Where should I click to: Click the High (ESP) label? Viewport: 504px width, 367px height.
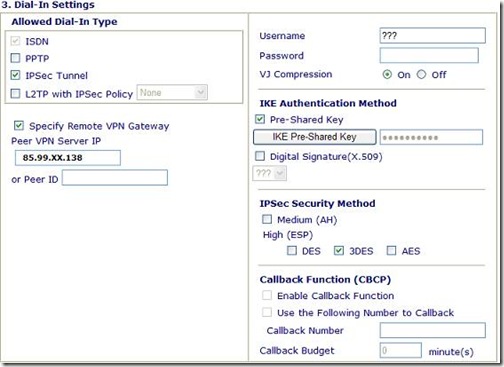click(288, 235)
